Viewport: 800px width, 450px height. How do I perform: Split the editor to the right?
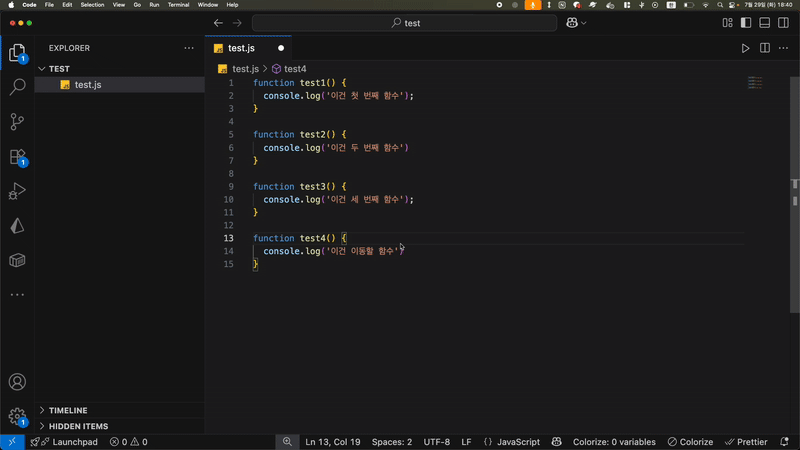point(765,48)
